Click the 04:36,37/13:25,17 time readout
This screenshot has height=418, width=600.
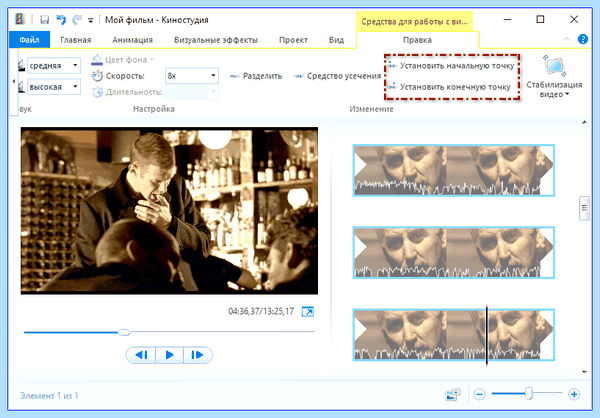(x=261, y=311)
